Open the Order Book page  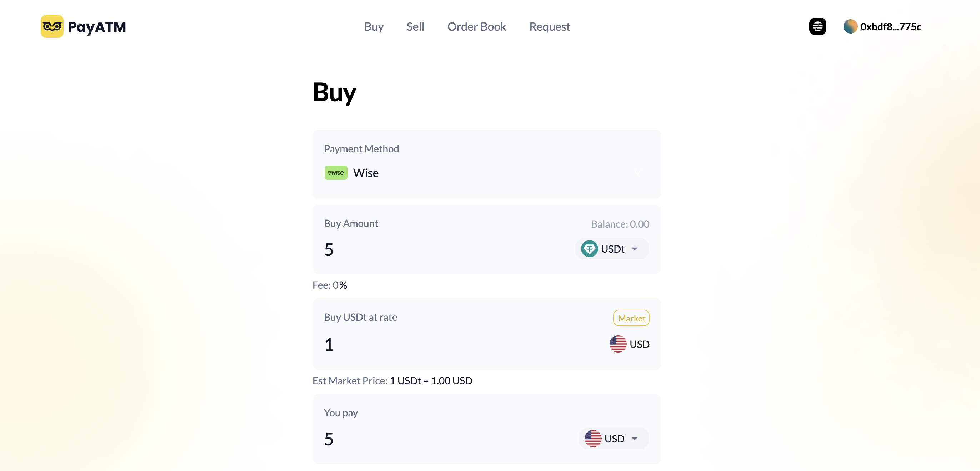476,27
